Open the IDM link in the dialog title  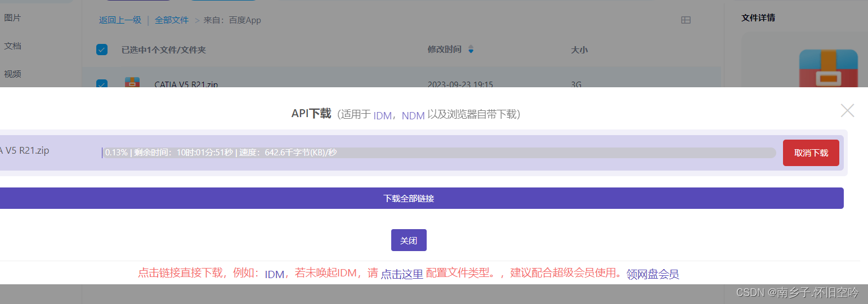tap(382, 115)
